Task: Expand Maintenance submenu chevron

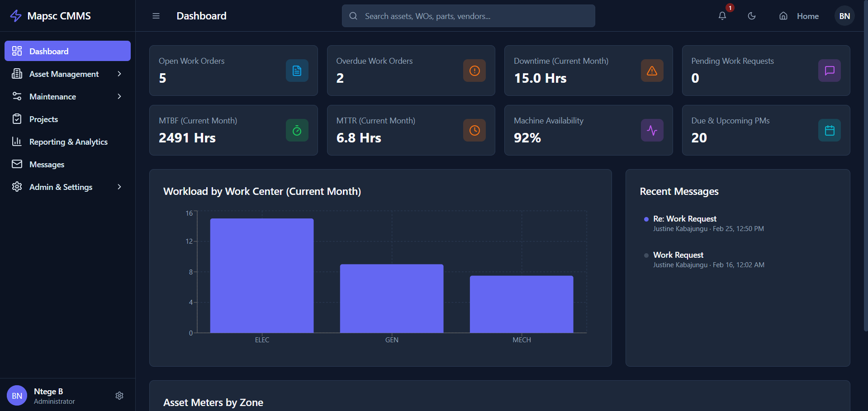Action: pyautogui.click(x=119, y=96)
